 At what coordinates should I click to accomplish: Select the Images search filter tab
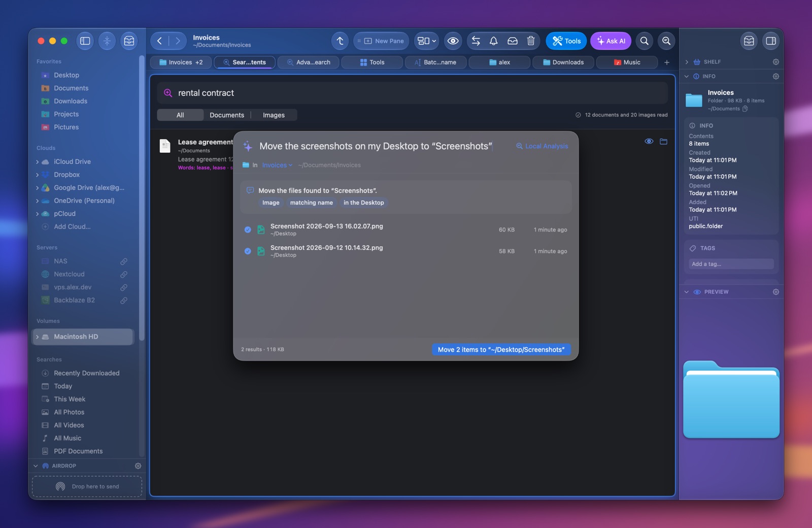click(x=274, y=115)
